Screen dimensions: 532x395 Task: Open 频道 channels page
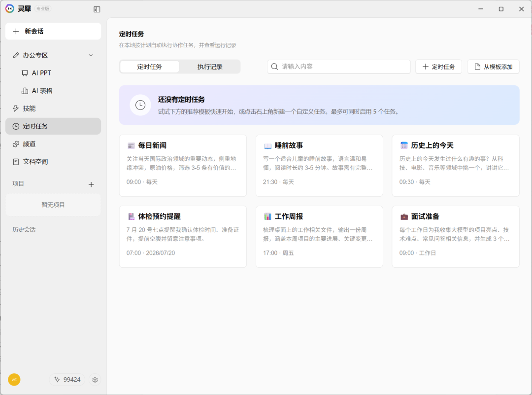tap(53, 144)
